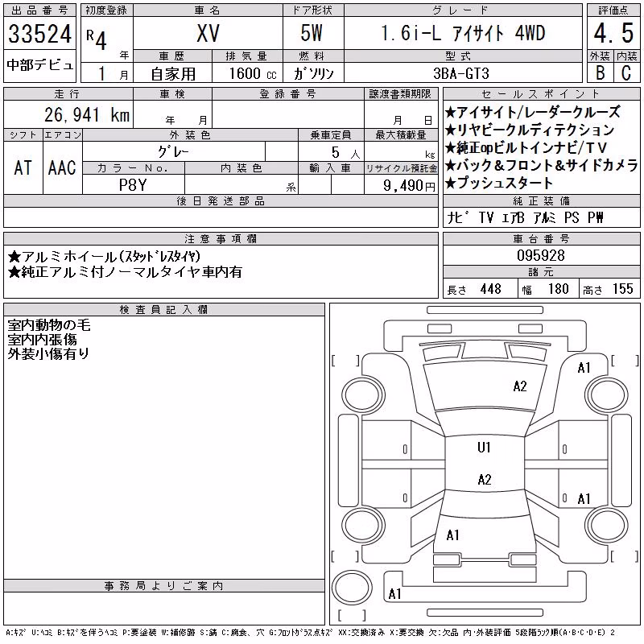This screenshot has width=644, height=644.
Task: Select the 中部デビュ label
Action: [39, 65]
